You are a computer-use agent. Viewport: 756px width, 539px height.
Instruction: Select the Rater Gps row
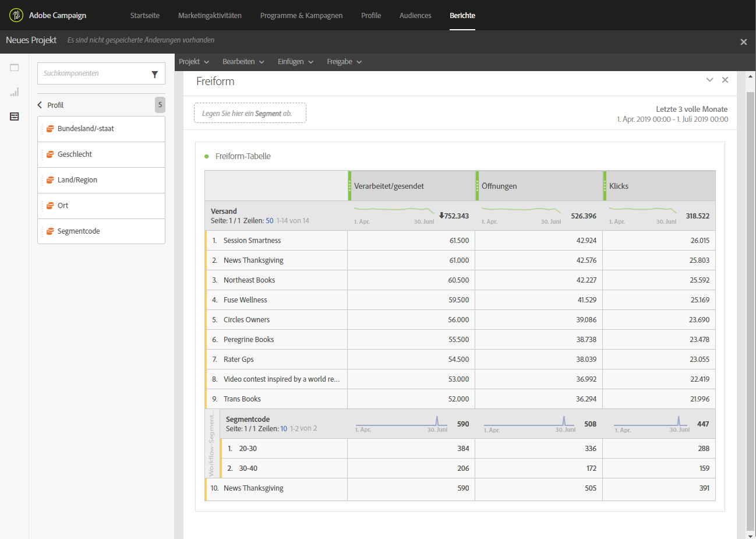(x=460, y=360)
